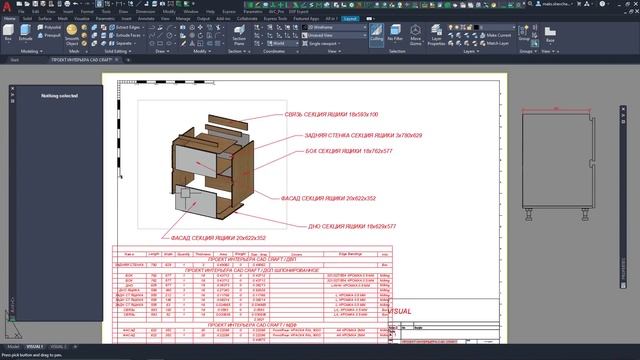Expand the Draw panel
The width and height of the screenshot is (640, 360).
click(162, 51)
